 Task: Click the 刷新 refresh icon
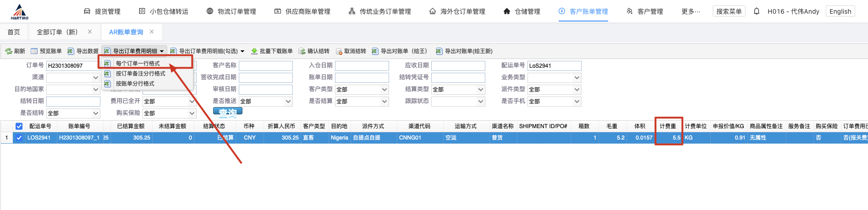tap(9, 51)
